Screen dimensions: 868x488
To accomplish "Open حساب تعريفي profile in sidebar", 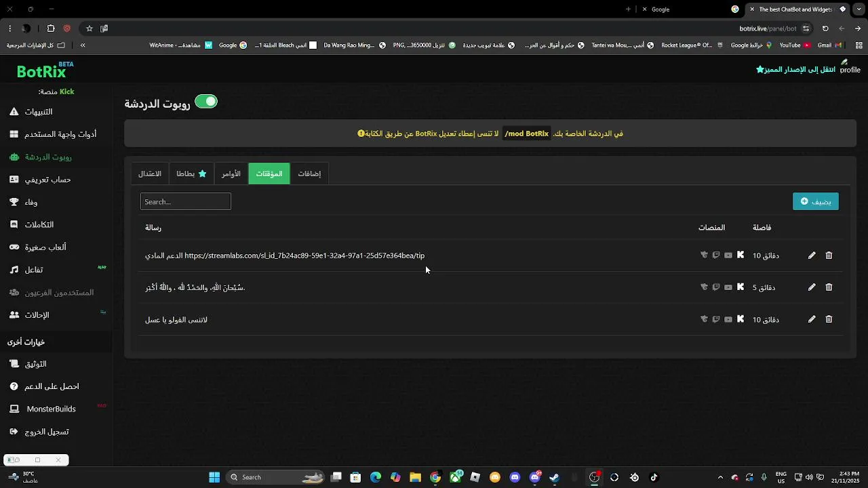I will (41, 180).
